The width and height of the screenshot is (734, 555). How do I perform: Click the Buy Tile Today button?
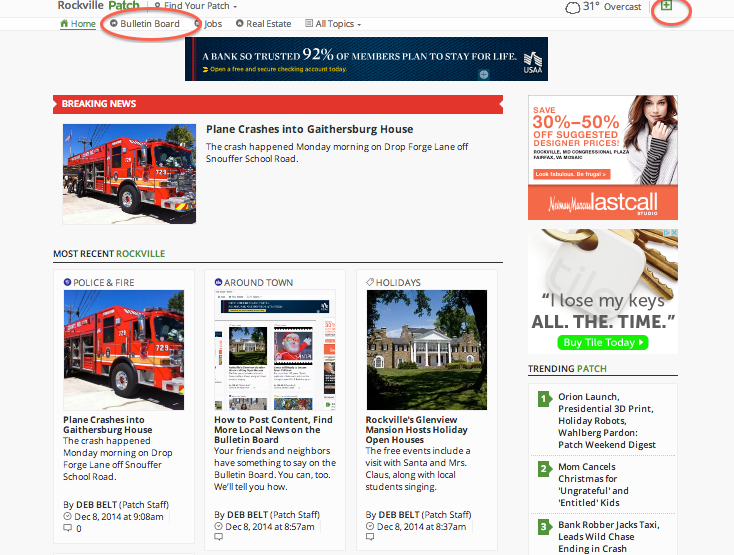coord(603,342)
